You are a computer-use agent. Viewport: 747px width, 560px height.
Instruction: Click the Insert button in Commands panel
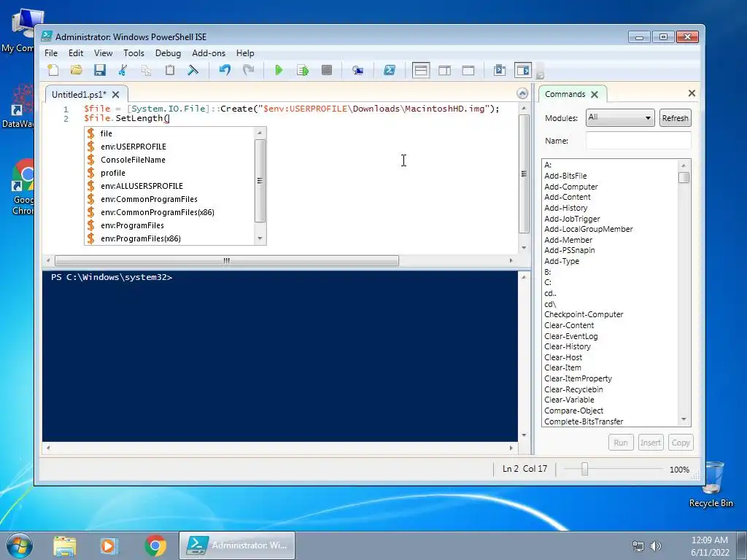650,443
